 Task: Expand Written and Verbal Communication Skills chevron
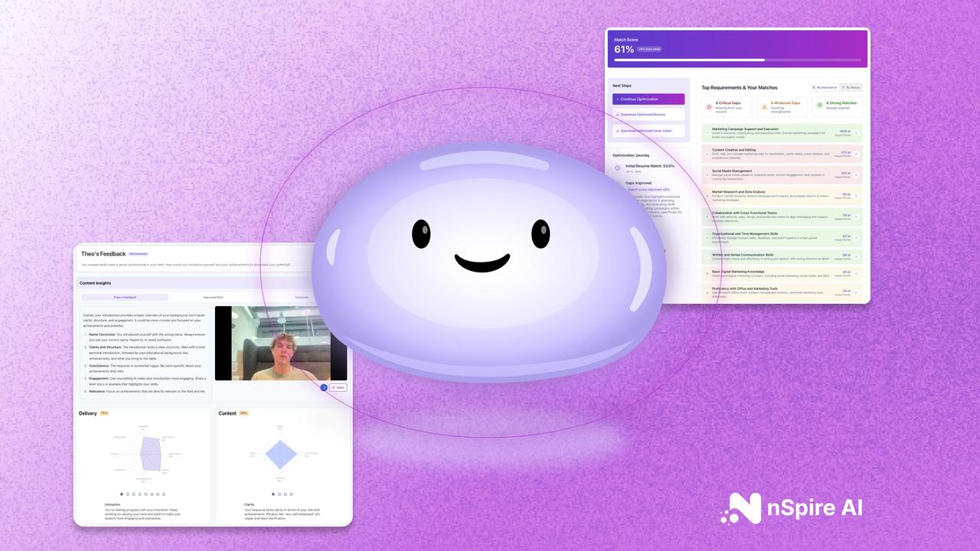click(x=856, y=256)
